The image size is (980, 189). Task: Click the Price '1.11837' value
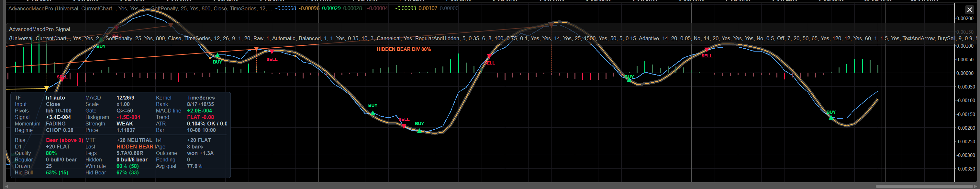click(126, 130)
